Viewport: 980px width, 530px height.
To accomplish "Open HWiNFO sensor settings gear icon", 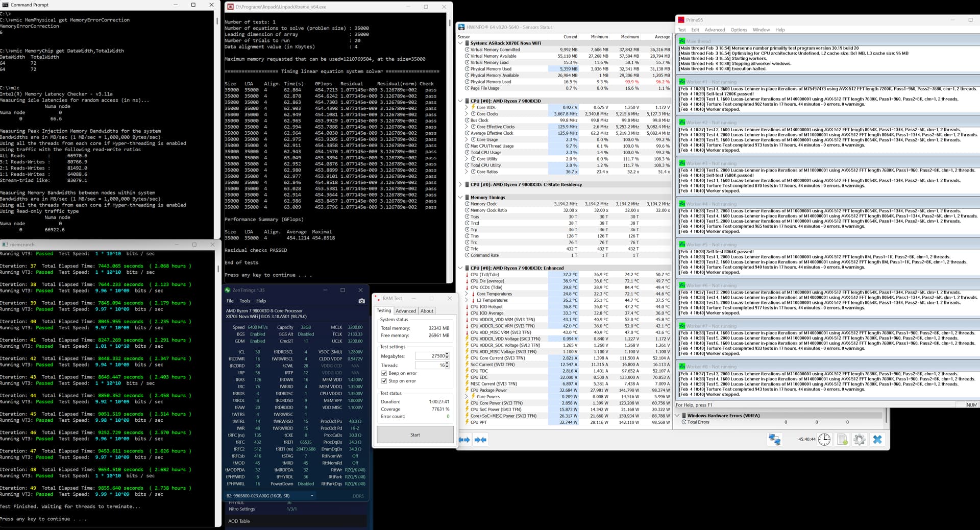I will click(x=860, y=440).
